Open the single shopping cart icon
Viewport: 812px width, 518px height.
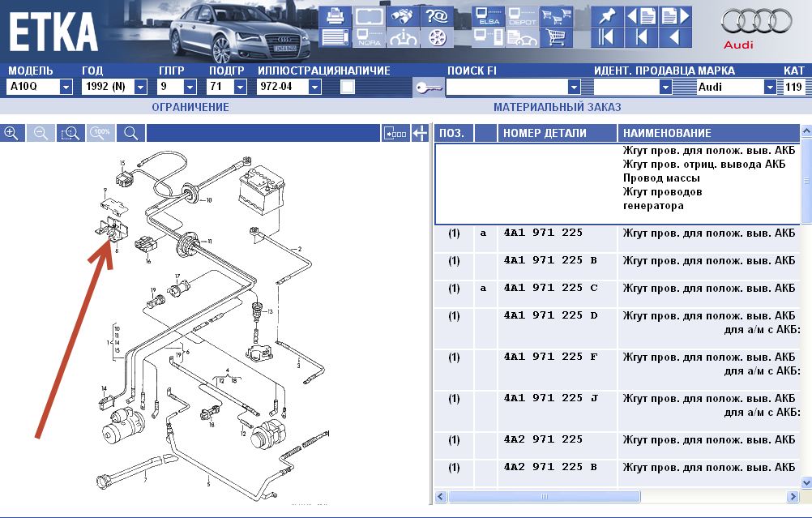point(555,37)
